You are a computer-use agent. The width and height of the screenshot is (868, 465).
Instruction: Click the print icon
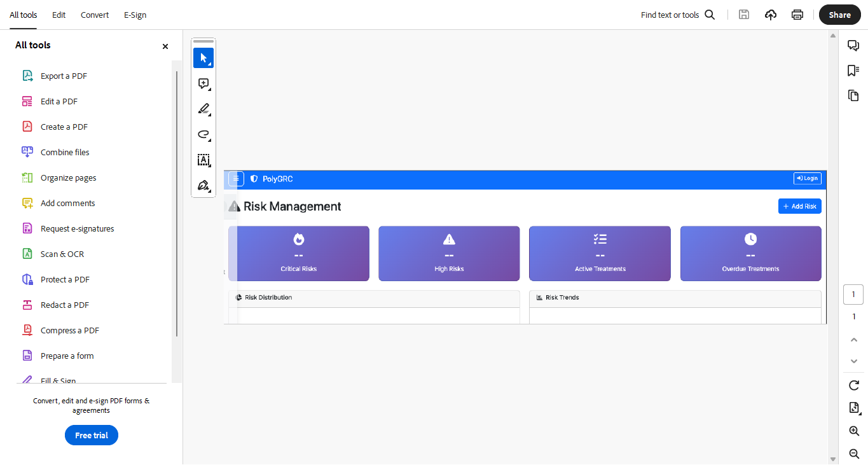[x=797, y=15]
